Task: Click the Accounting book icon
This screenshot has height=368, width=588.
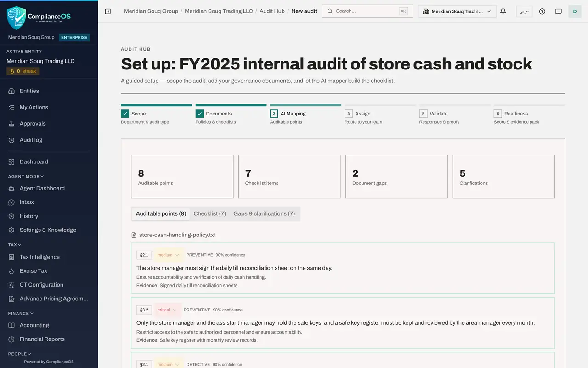Action: tap(11, 325)
